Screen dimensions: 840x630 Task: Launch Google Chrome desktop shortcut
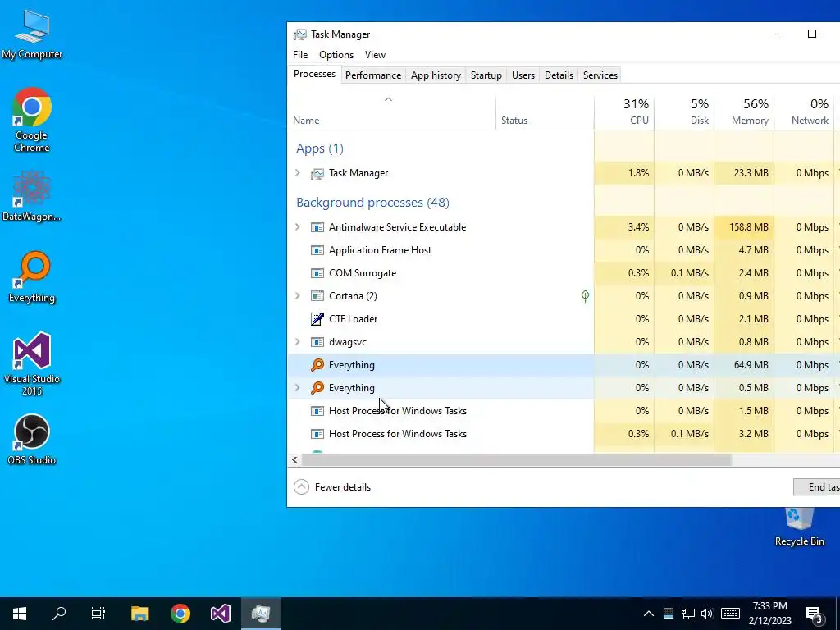click(32, 120)
